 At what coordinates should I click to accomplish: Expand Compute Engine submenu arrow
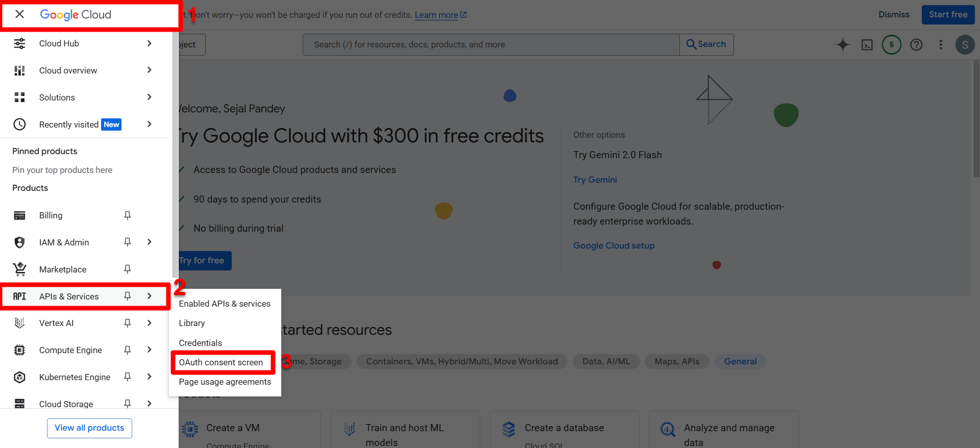point(149,350)
